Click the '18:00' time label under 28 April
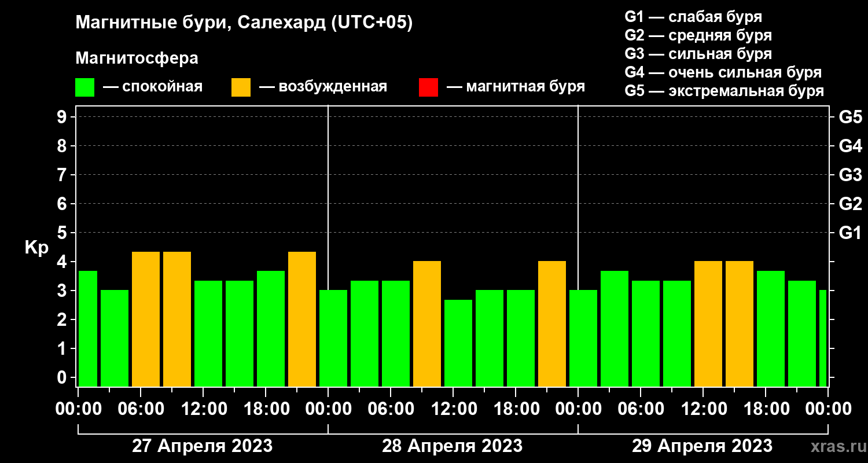 [x=516, y=409]
